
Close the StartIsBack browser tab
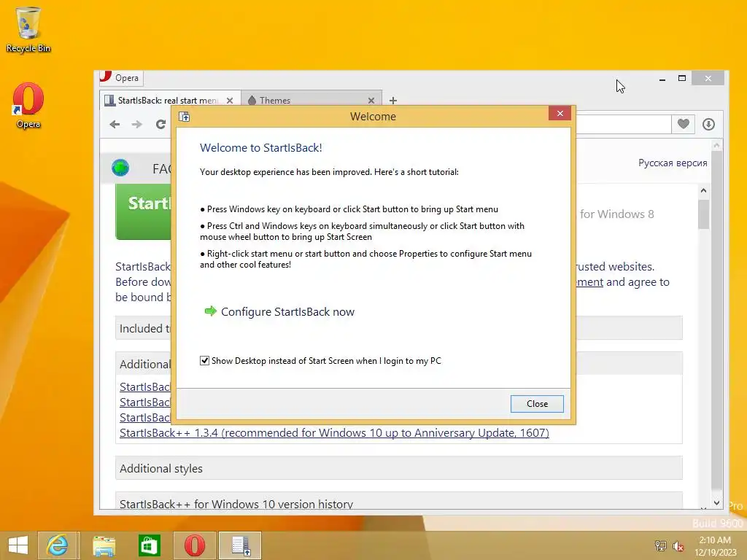[230, 101]
